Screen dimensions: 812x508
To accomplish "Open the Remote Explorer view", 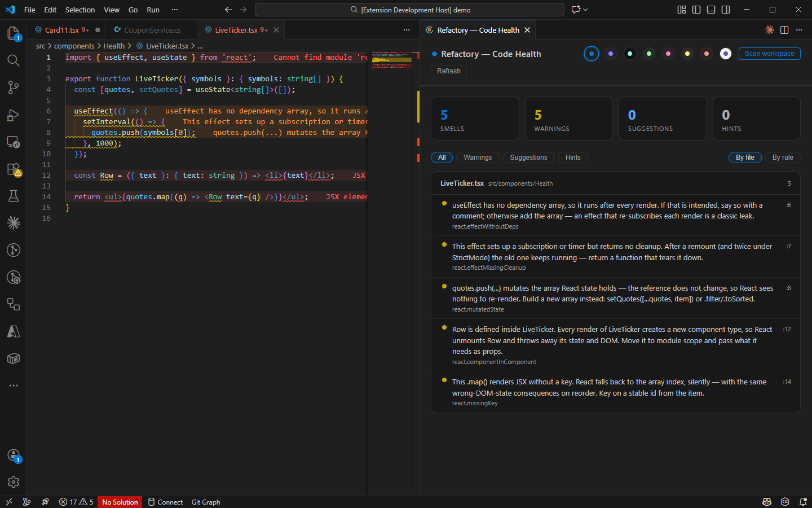I will 14,142.
